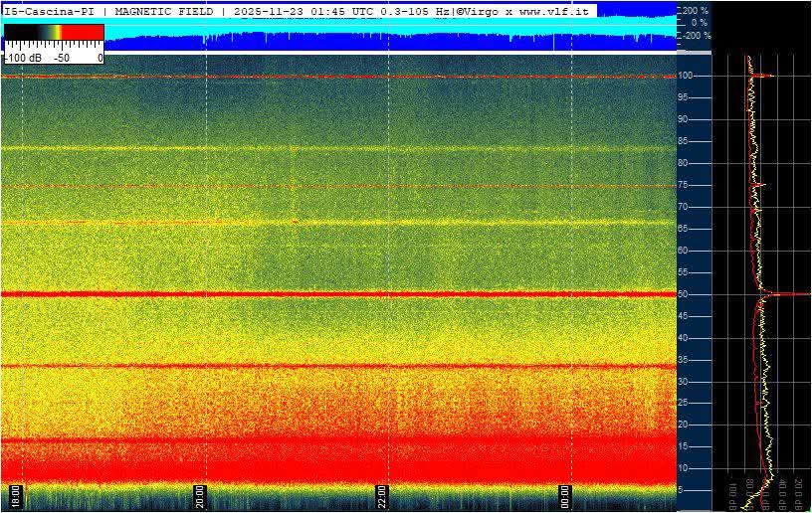812x513 pixels.
Task: Select the 00:00 time marker
Action: point(565,495)
